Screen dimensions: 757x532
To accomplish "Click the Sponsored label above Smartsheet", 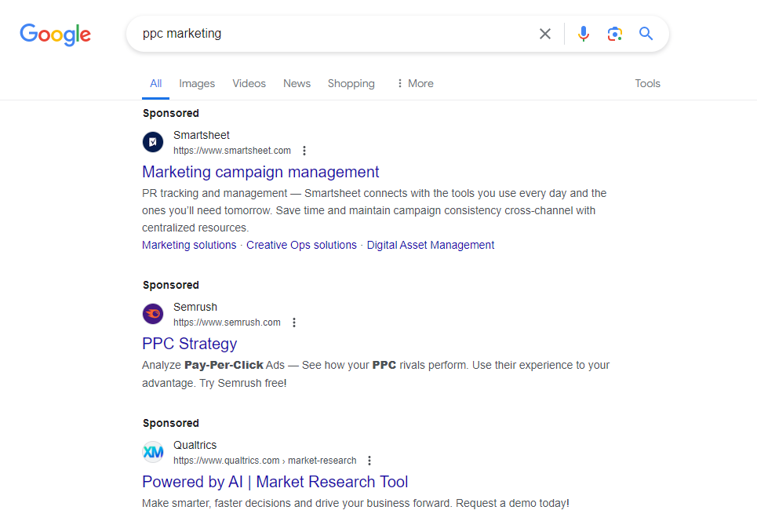I will pos(171,114).
